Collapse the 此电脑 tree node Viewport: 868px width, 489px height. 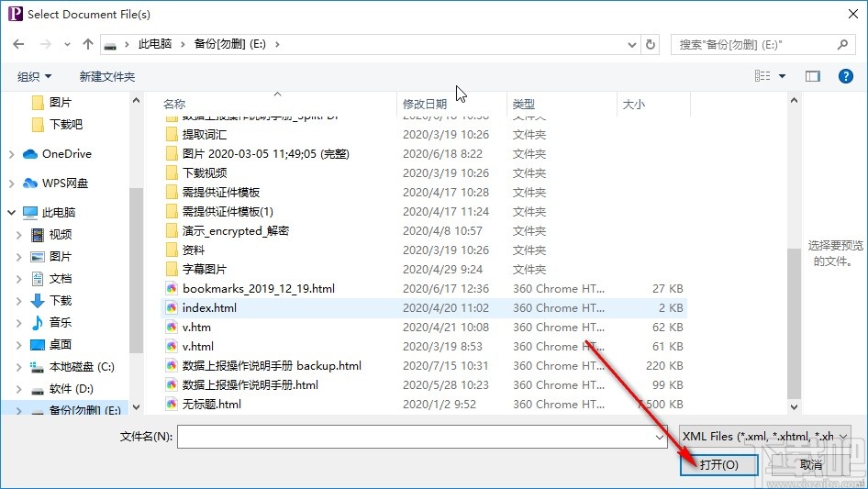pos(12,213)
